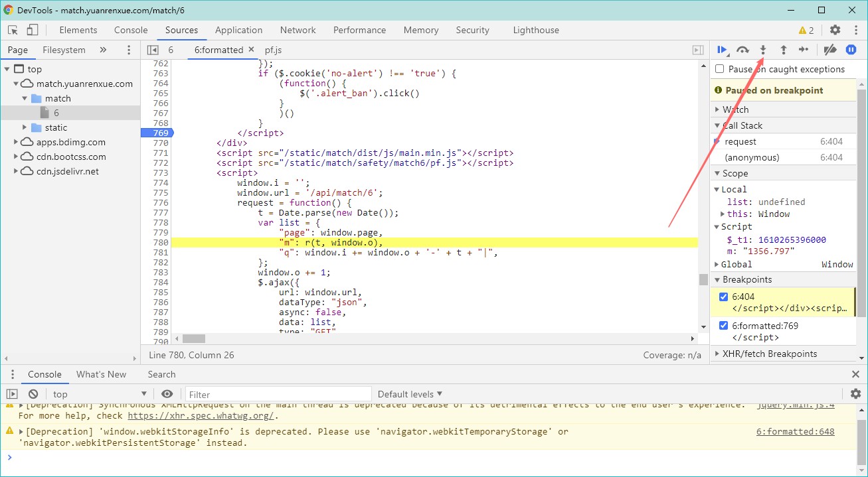Toggle the device toolbar icon
Viewport: 868px width, 477px height.
(x=33, y=30)
